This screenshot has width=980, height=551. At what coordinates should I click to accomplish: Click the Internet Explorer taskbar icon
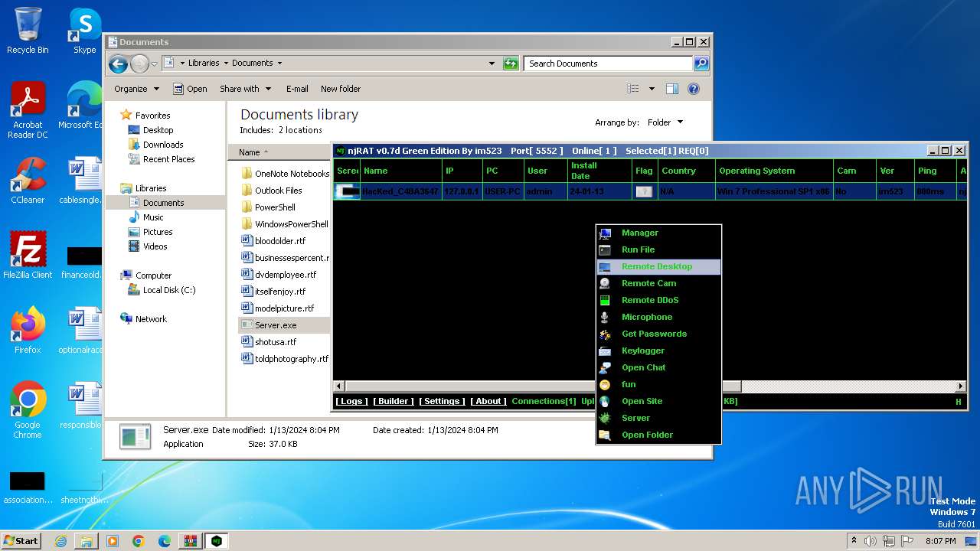click(x=60, y=541)
